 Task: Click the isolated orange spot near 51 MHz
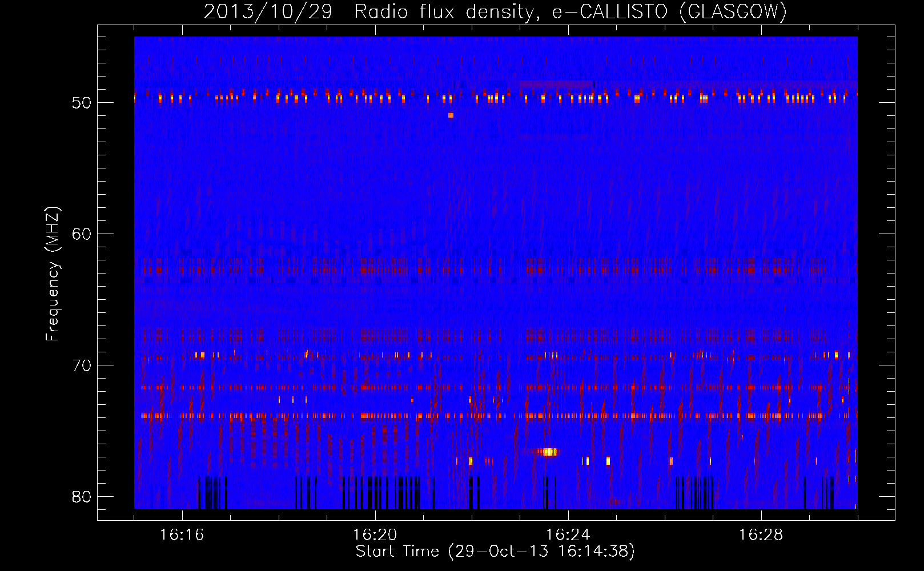pyautogui.click(x=451, y=115)
